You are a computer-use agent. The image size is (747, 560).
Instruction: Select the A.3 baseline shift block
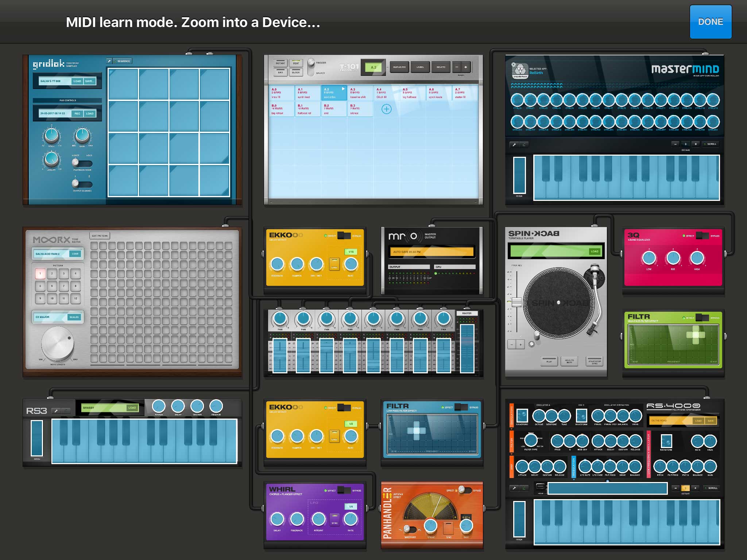pos(359,93)
